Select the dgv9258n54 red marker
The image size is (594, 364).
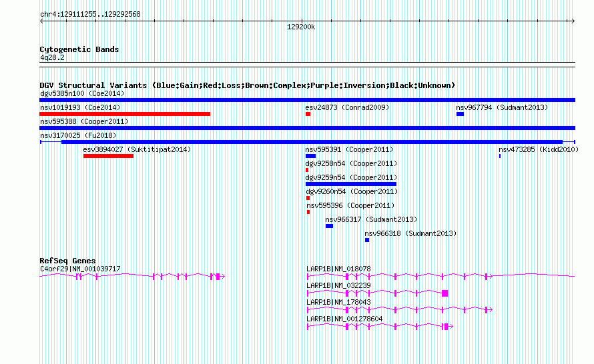click(307, 170)
